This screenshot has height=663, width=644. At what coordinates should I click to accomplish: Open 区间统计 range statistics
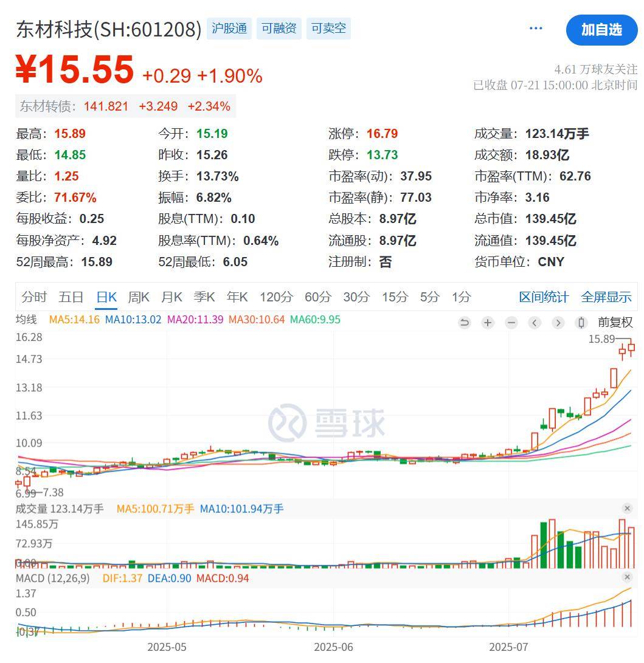click(544, 297)
